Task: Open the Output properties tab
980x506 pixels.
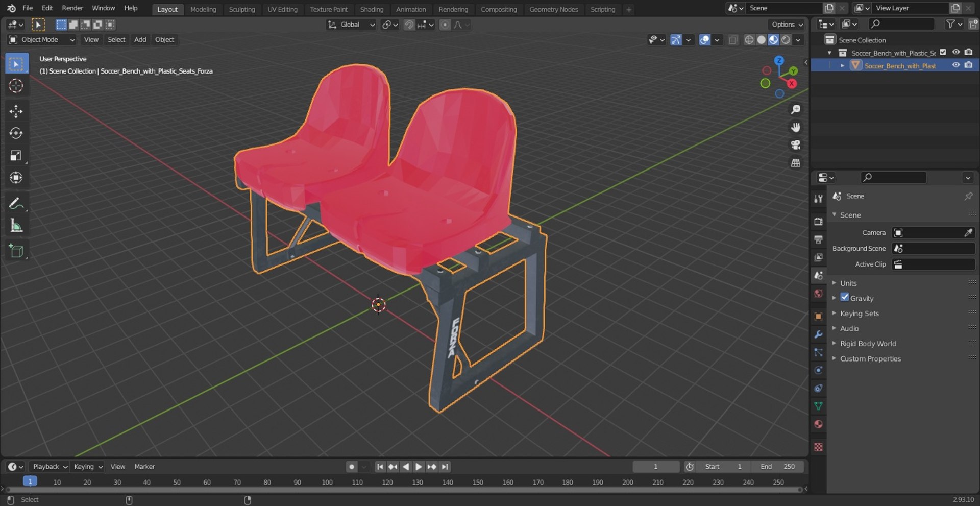Action: (818, 239)
